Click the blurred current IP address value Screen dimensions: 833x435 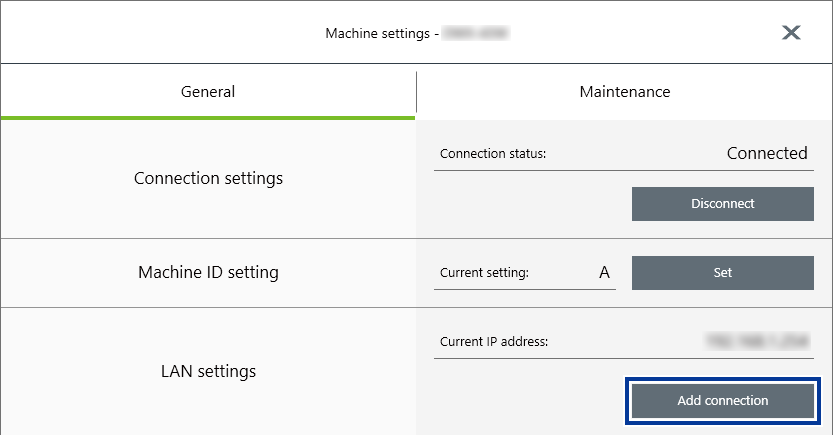coord(758,341)
